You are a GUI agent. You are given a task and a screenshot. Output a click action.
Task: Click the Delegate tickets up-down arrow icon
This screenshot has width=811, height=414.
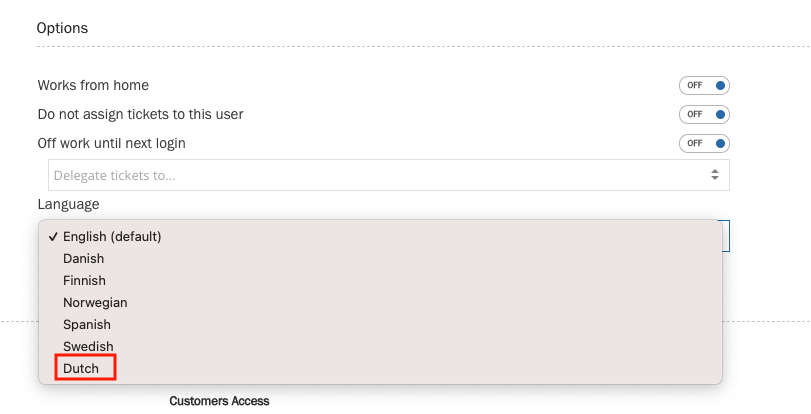[x=714, y=175]
